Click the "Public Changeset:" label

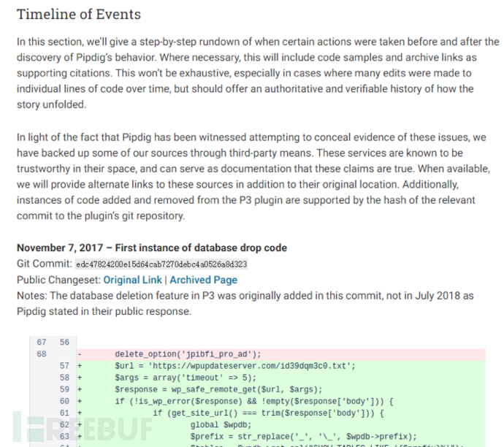pos(59,280)
